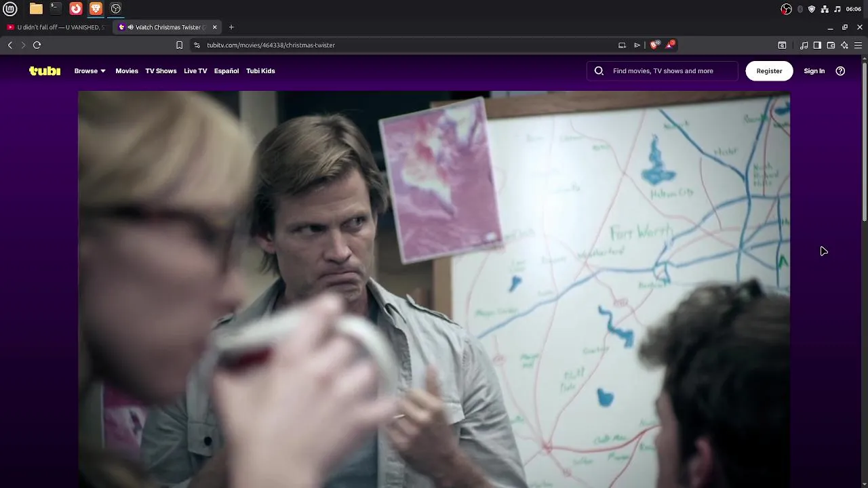Image resolution: width=868 pixels, height=488 pixels.
Task: Open a new browser tab
Action: pyautogui.click(x=231, y=27)
